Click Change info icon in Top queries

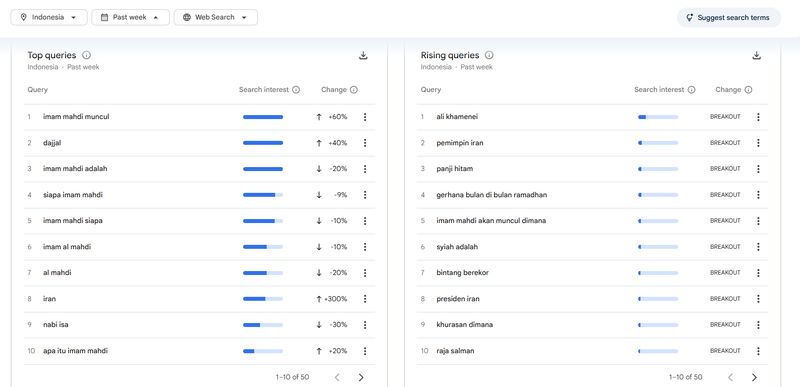click(x=354, y=90)
